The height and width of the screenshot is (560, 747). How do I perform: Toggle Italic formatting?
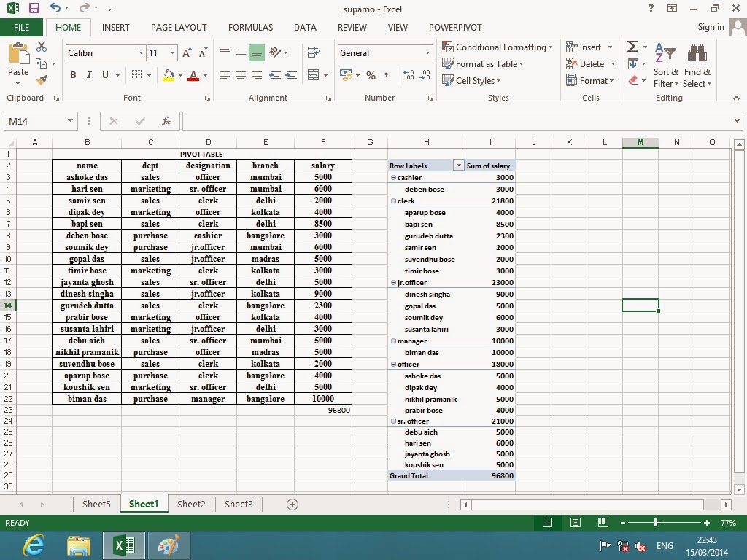coord(88,75)
